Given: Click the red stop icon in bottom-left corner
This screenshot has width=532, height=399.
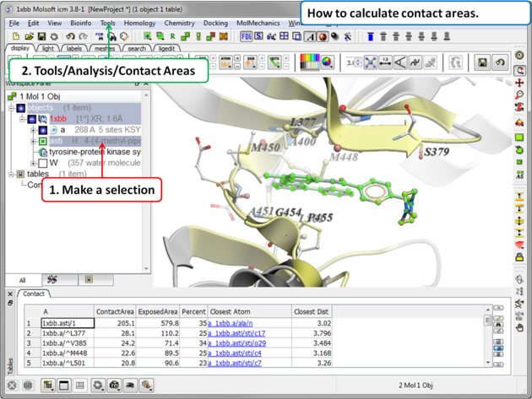Looking at the screenshot, I should coord(12,386).
